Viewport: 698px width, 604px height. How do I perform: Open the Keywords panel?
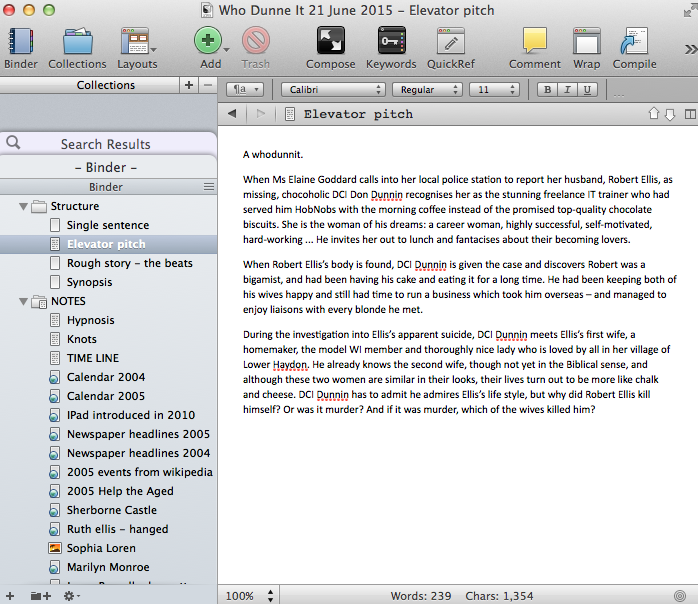pyautogui.click(x=390, y=41)
